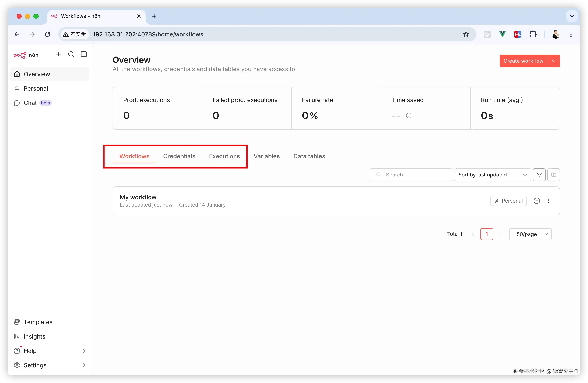Expand the Create workflow dropdown arrow
This screenshot has height=383, width=588.
554,61
